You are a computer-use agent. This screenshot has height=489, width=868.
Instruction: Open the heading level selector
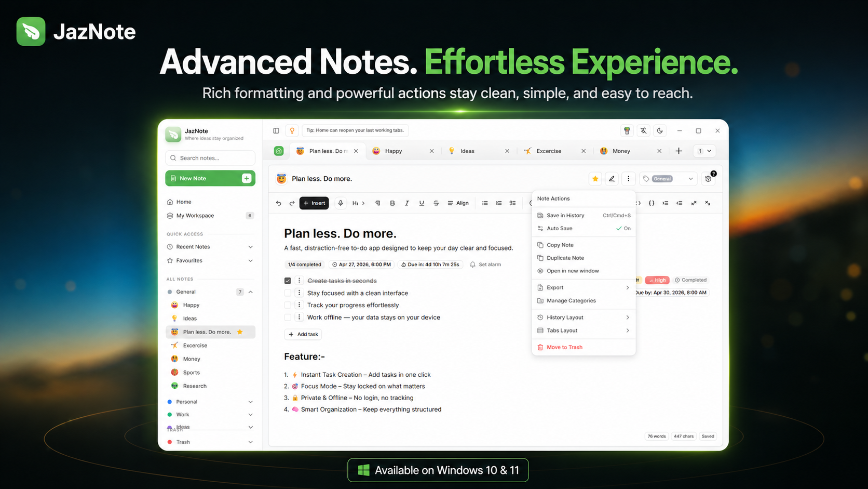tap(359, 203)
